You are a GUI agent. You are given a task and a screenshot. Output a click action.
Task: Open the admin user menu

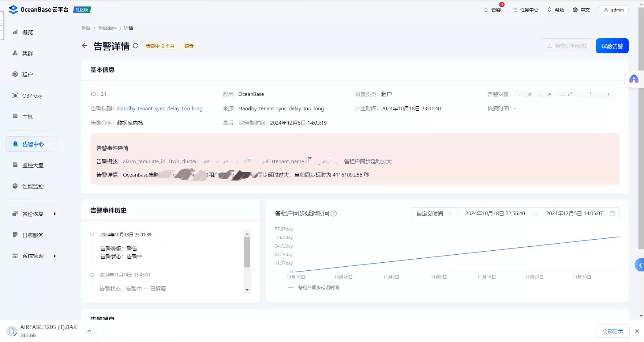point(614,10)
